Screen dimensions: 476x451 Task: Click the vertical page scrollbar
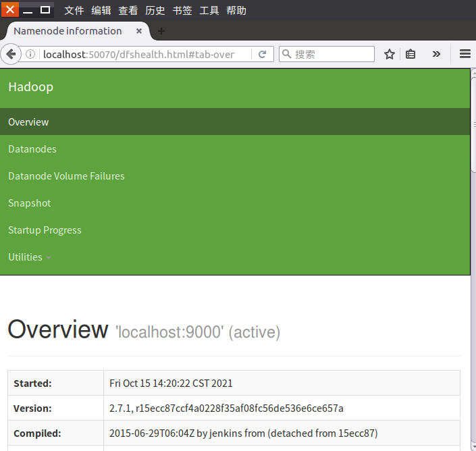pyautogui.click(x=473, y=124)
